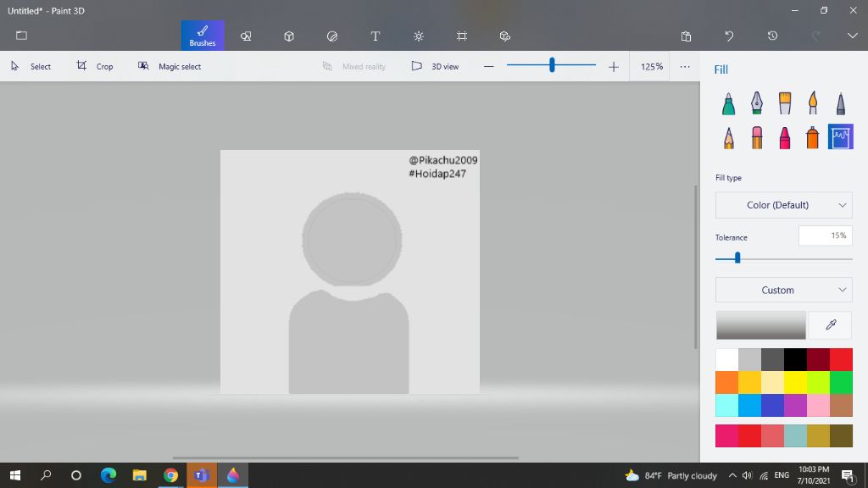
Task: Pick the red color swatch
Action: point(840,358)
